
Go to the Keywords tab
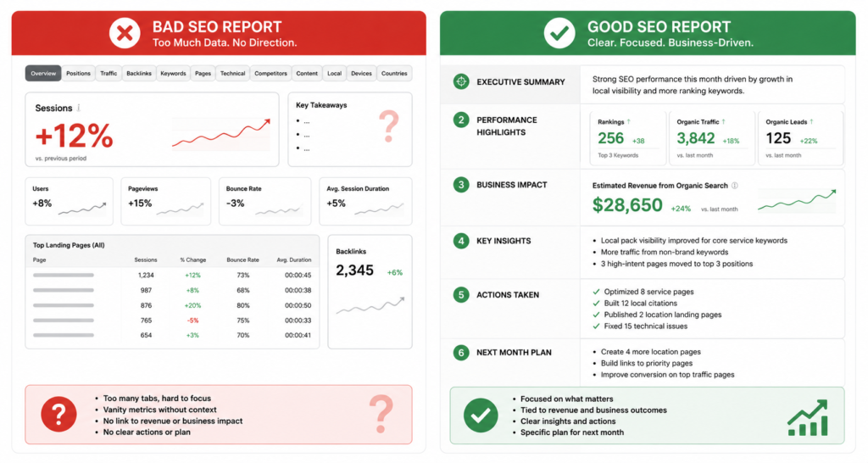pos(173,73)
